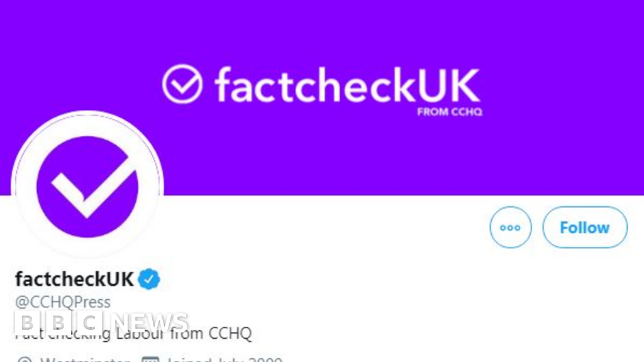644x362 pixels.
Task: Click the small FROM CCHQ banner text
Action: click(449, 112)
